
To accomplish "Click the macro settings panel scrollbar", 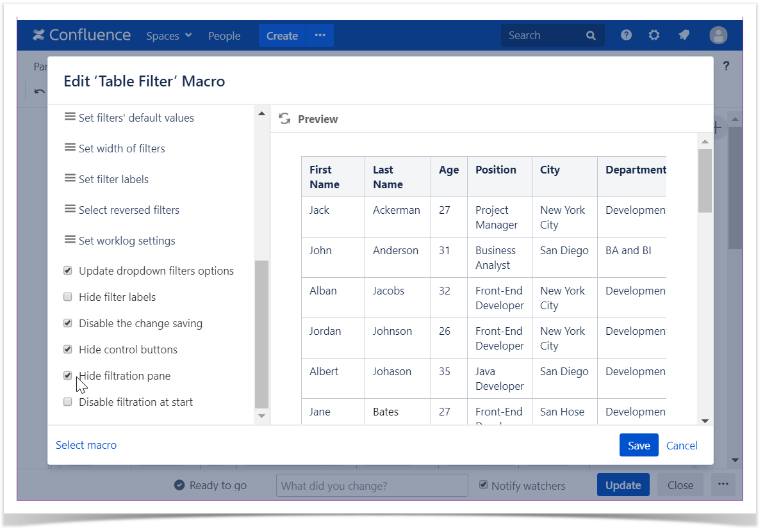I will 261,333.
